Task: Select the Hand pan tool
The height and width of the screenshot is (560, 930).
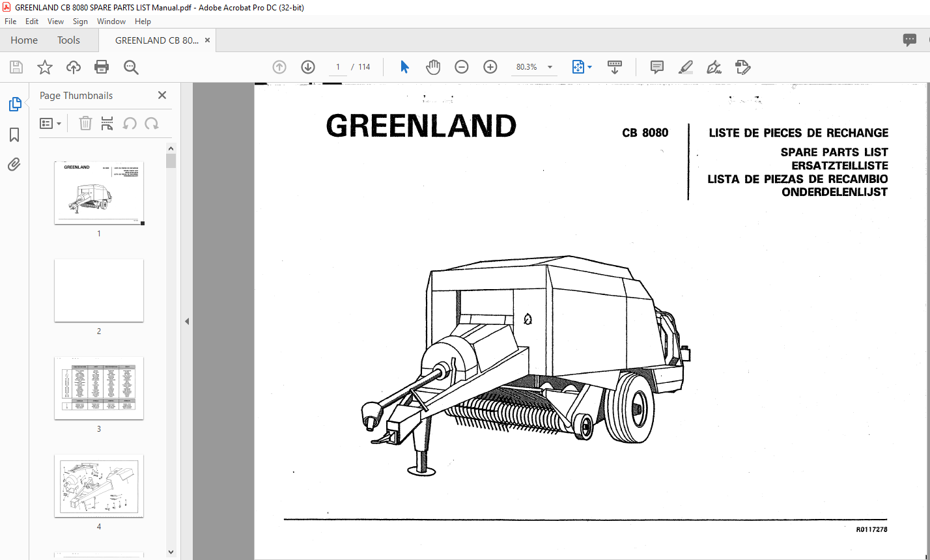Action: point(433,67)
